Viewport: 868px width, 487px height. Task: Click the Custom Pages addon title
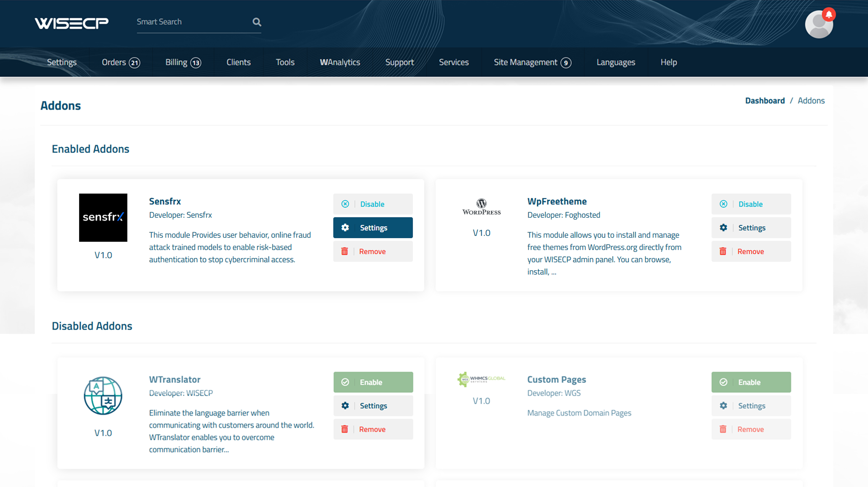[x=557, y=379]
